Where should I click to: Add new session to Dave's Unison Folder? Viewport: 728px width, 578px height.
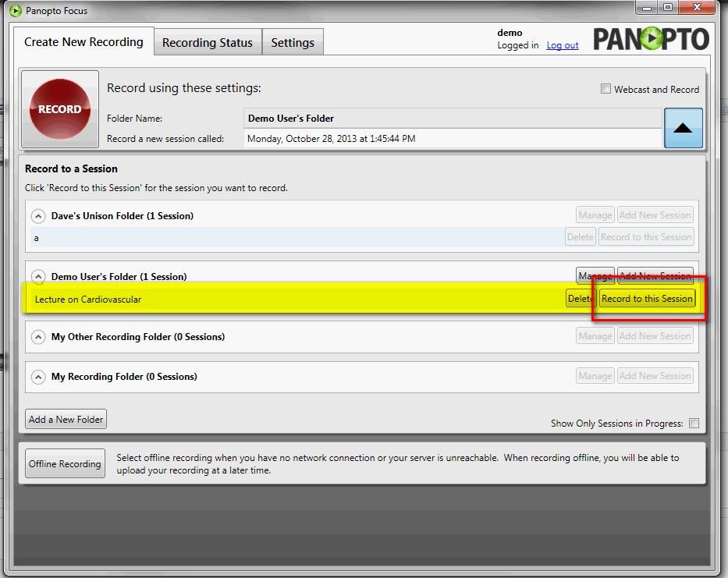pos(655,215)
